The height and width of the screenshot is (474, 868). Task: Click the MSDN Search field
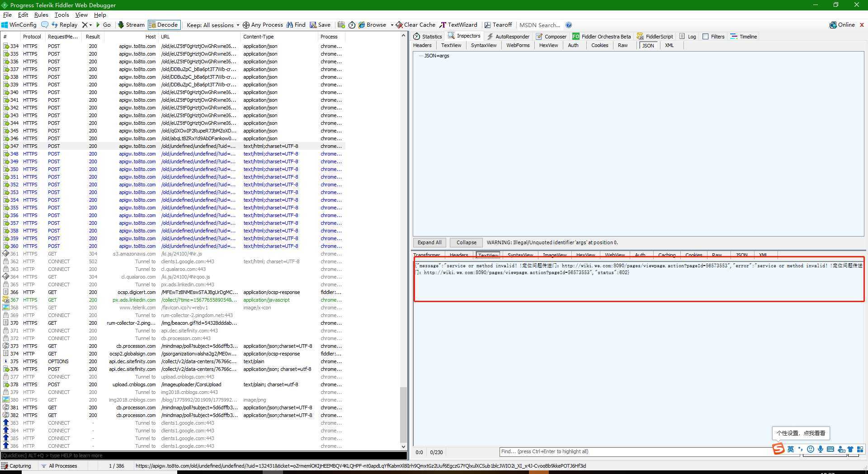pos(540,25)
